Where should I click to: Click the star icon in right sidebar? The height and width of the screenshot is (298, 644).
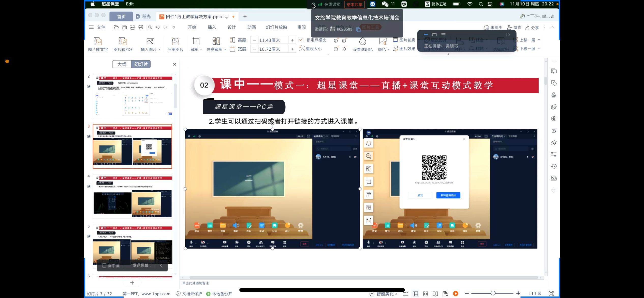click(554, 142)
